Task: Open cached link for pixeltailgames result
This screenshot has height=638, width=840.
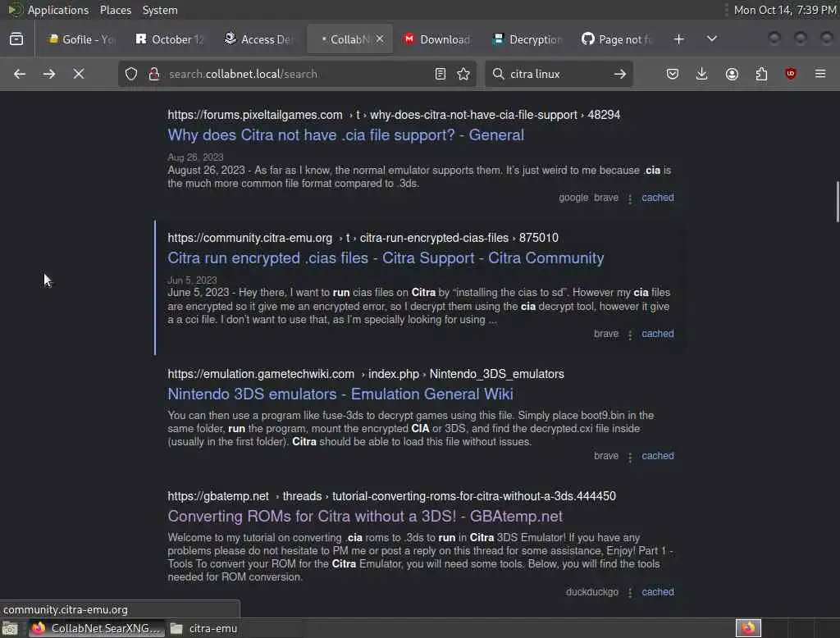Action: point(658,198)
